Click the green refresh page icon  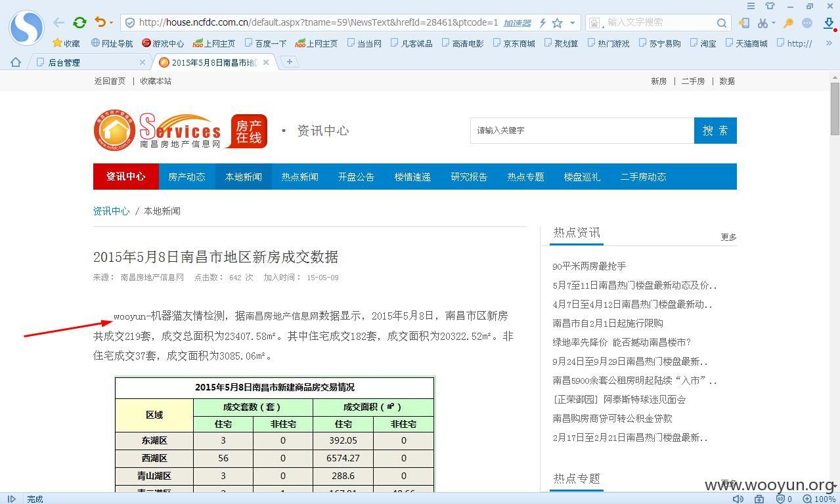click(79, 22)
